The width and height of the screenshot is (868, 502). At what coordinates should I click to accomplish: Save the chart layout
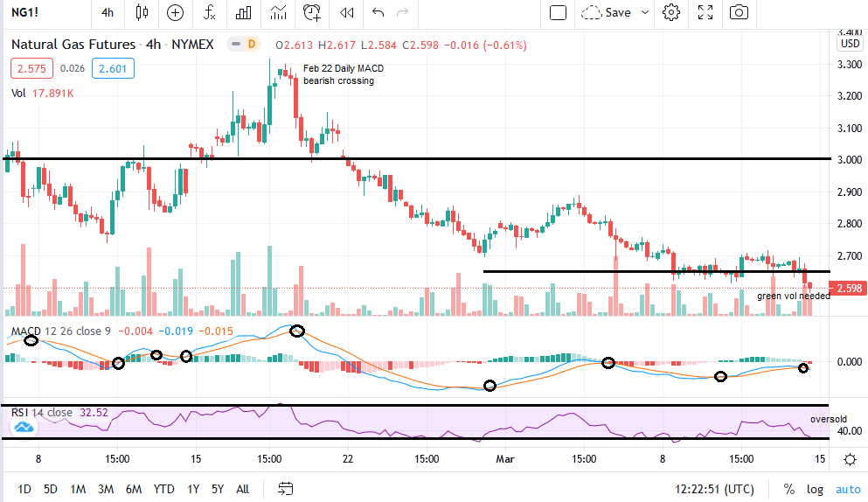[x=606, y=12]
